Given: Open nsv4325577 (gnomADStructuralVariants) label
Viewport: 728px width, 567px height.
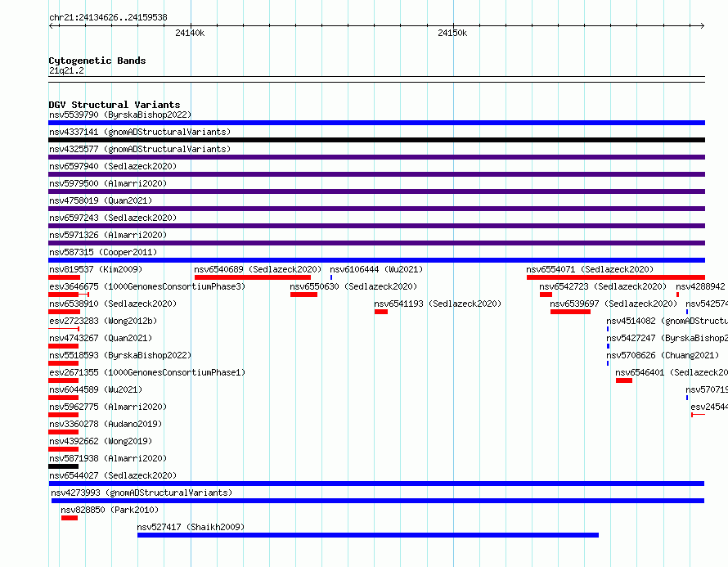Looking at the screenshot, I should [140, 149].
